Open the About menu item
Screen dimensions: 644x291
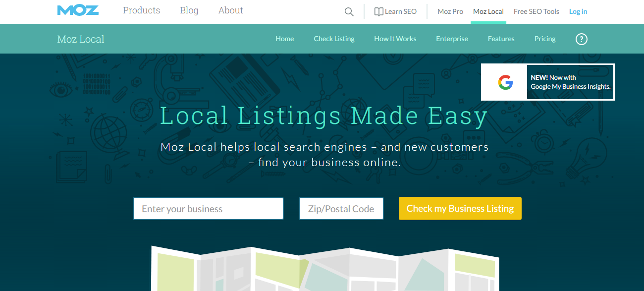[x=231, y=10]
